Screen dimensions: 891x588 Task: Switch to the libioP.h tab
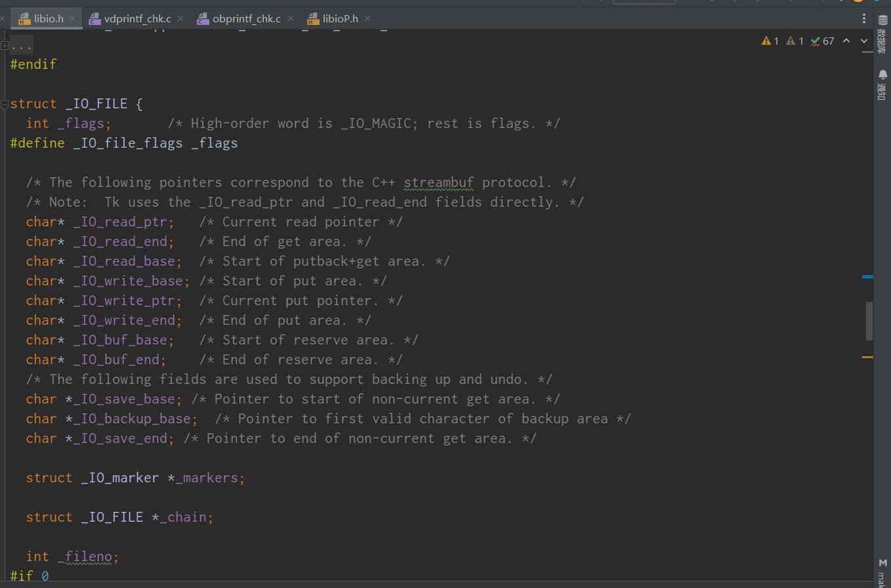tap(340, 18)
